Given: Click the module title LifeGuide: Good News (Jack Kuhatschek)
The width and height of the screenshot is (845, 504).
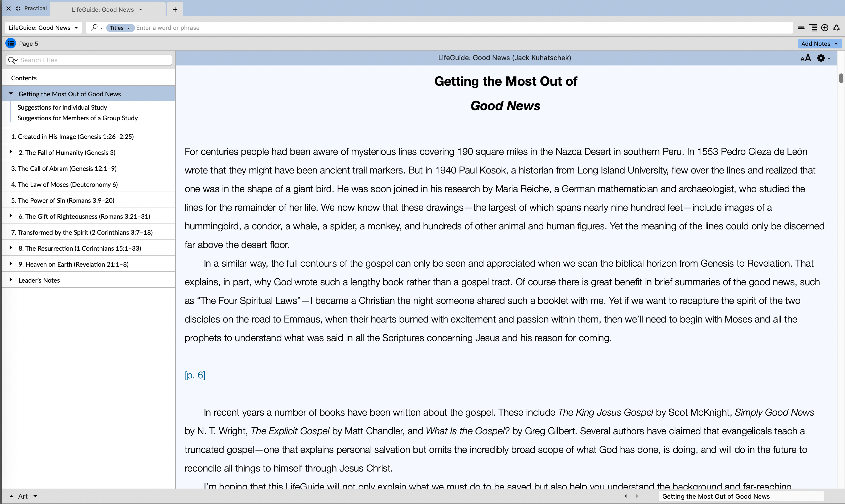Looking at the screenshot, I should click(x=504, y=58).
